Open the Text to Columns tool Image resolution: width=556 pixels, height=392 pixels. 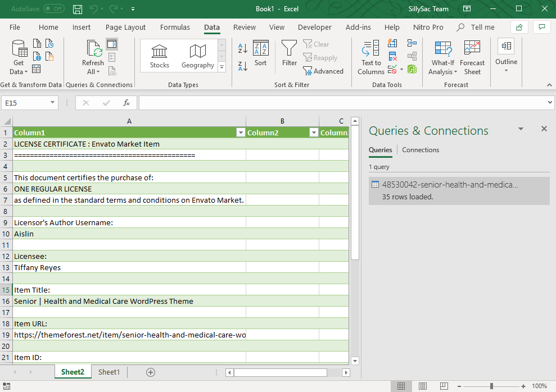[x=371, y=57]
